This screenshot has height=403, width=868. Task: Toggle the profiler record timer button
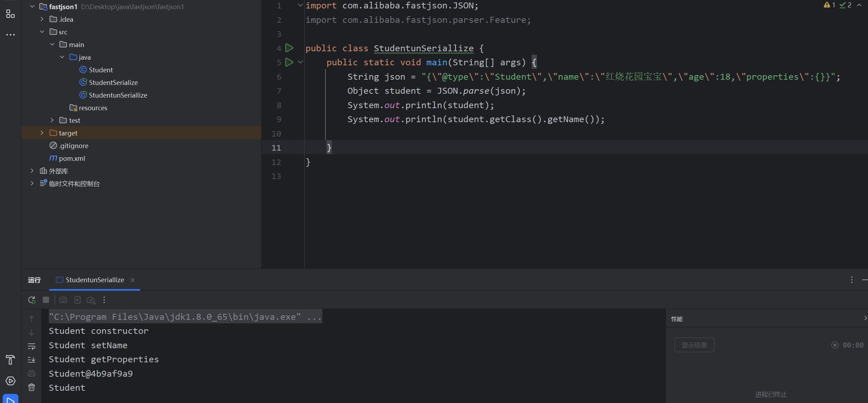click(x=835, y=345)
